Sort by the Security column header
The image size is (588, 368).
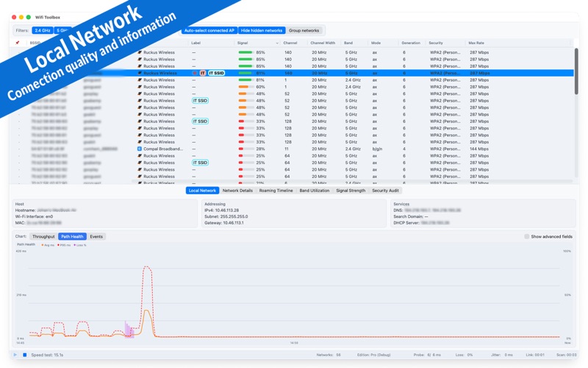pos(436,43)
